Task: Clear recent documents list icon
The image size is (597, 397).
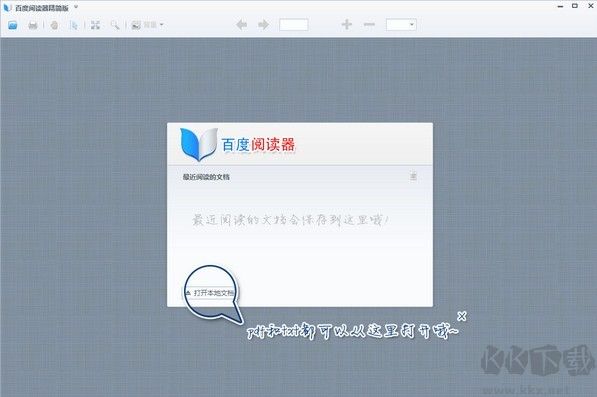Action: [413, 176]
